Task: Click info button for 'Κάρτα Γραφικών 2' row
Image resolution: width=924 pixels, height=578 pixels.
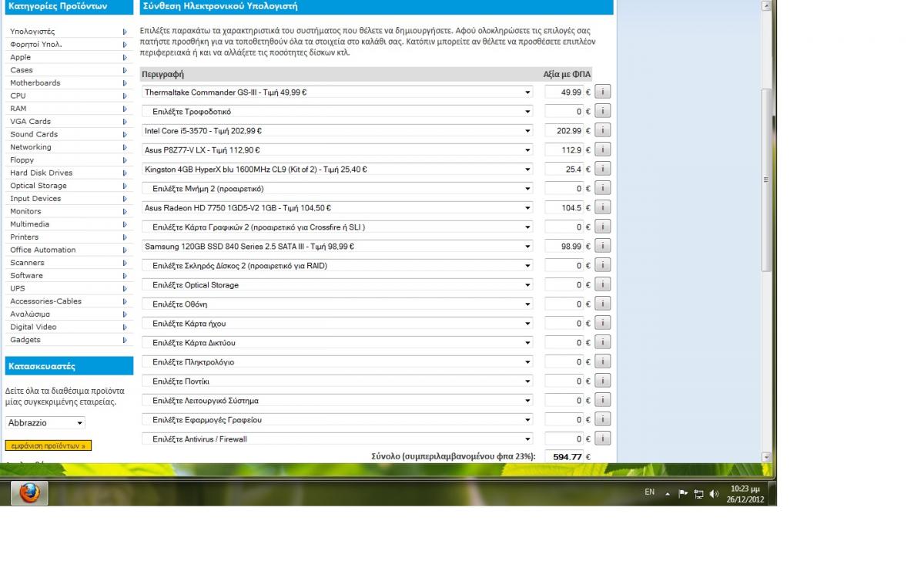Action: (x=603, y=227)
